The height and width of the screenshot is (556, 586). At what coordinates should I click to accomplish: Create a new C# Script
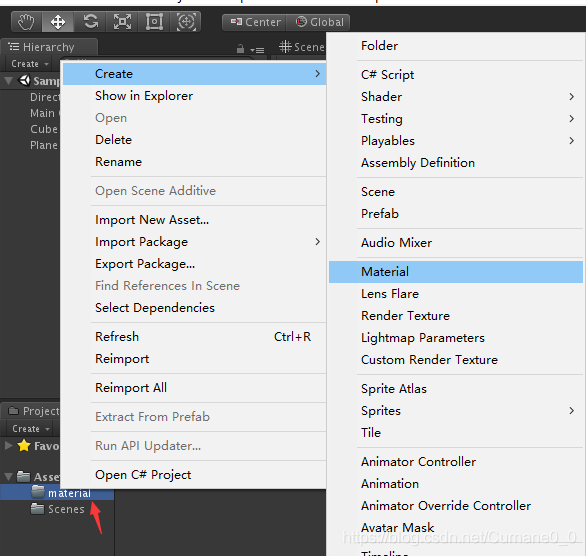pyautogui.click(x=456, y=75)
